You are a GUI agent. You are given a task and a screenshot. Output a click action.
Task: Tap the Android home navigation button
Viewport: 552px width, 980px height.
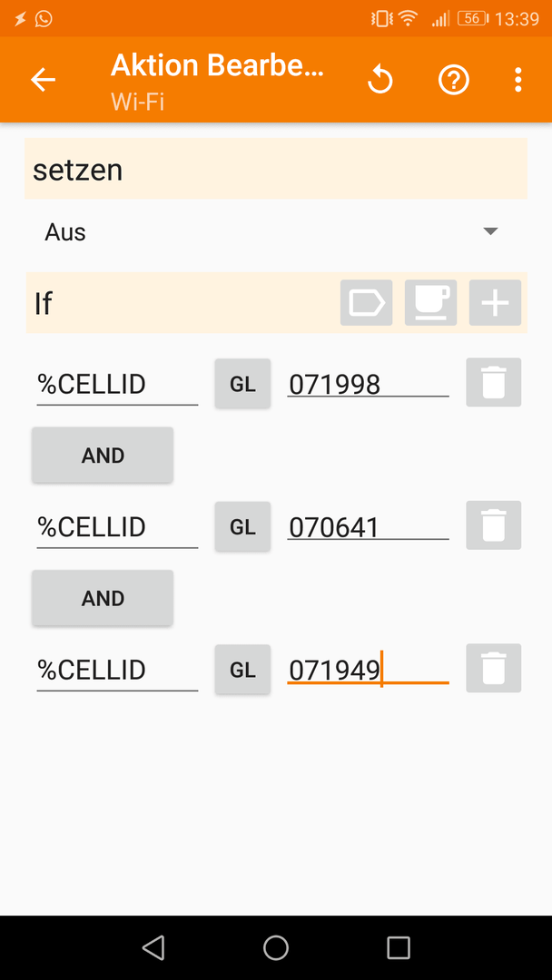tap(276, 947)
